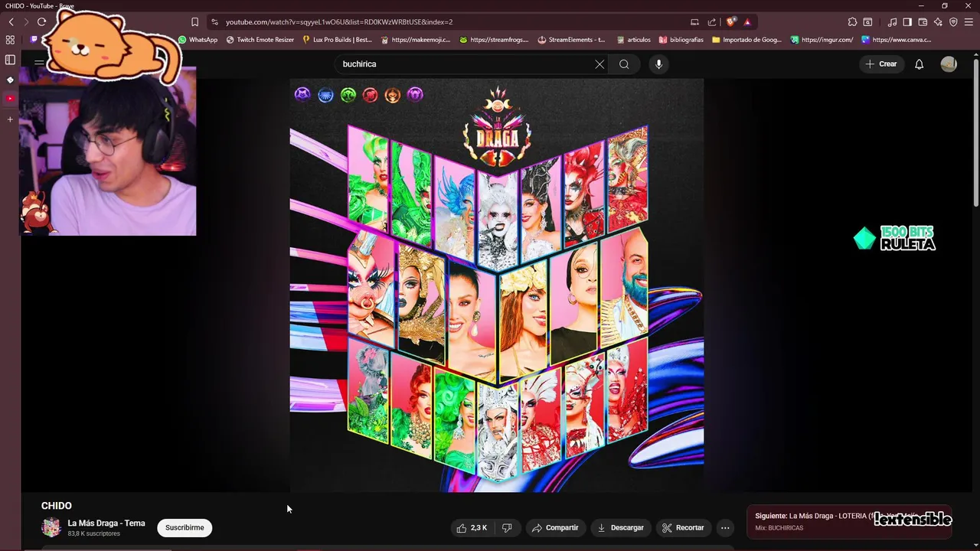Download the video with Descargar
This screenshot has width=980, height=551.
click(621, 527)
